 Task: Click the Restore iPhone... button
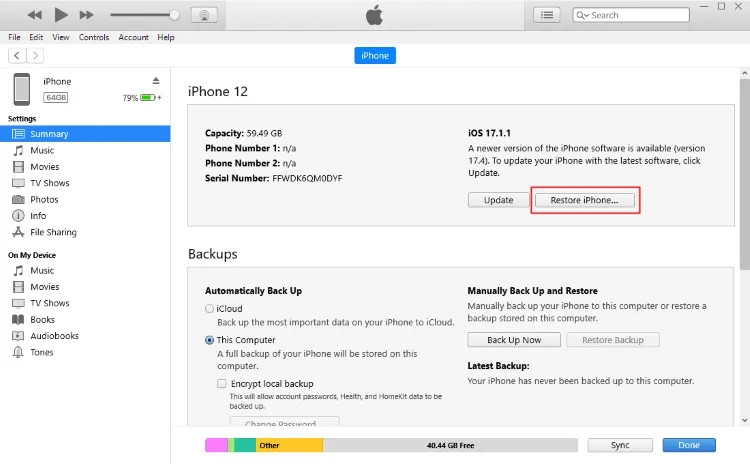click(585, 200)
